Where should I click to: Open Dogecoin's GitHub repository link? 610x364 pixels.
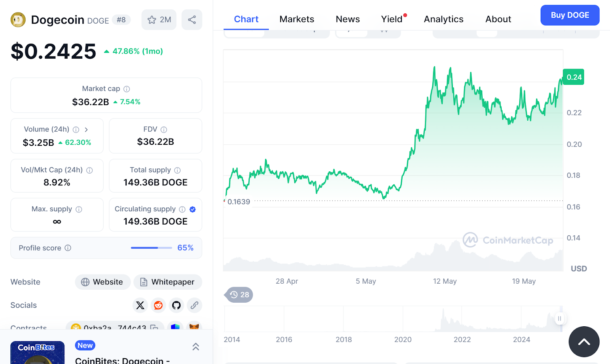pos(176,305)
